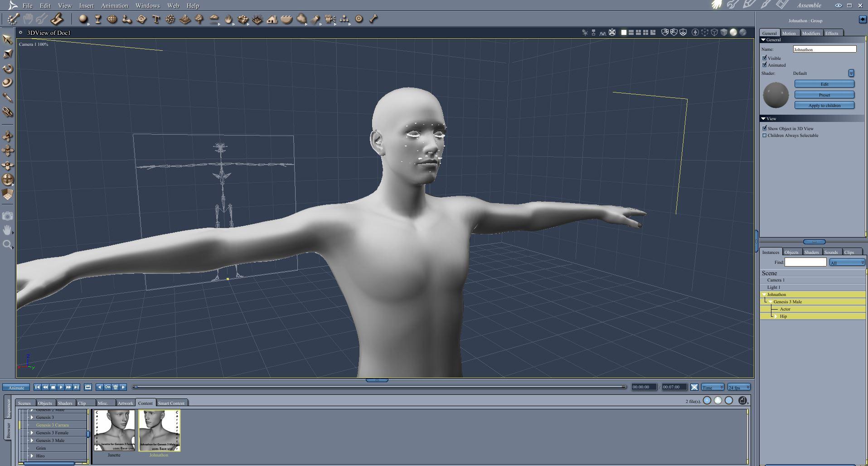The height and width of the screenshot is (466, 868).
Task: Switch to the Modifiers tab
Action: click(810, 33)
